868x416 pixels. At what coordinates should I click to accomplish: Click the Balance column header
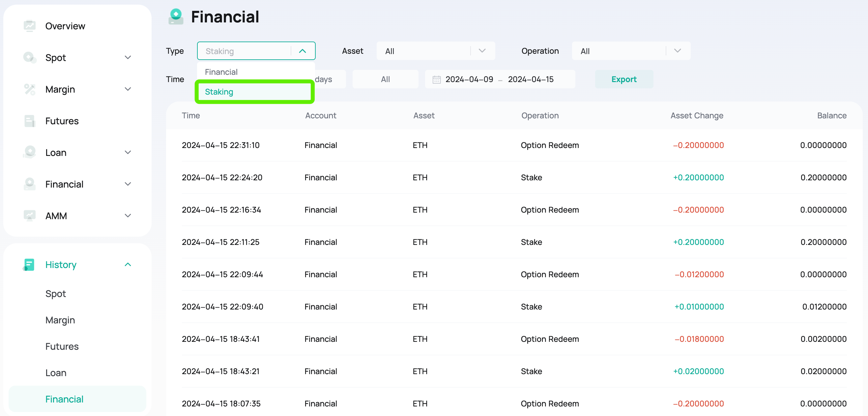click(832, 115)
